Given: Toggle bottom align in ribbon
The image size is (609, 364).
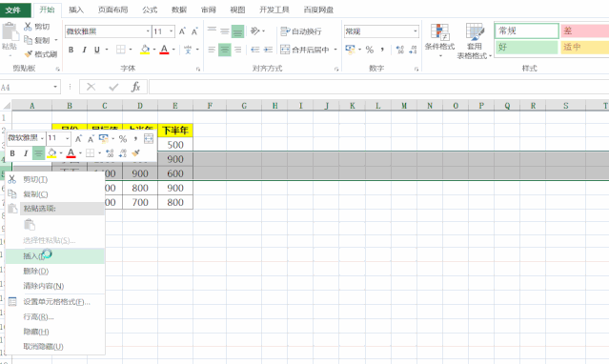Looking at the screenshot, I should (237, 31).
